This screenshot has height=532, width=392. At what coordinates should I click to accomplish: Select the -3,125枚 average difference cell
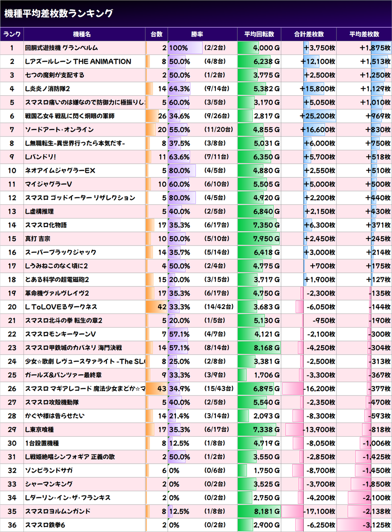coord(364,525)
